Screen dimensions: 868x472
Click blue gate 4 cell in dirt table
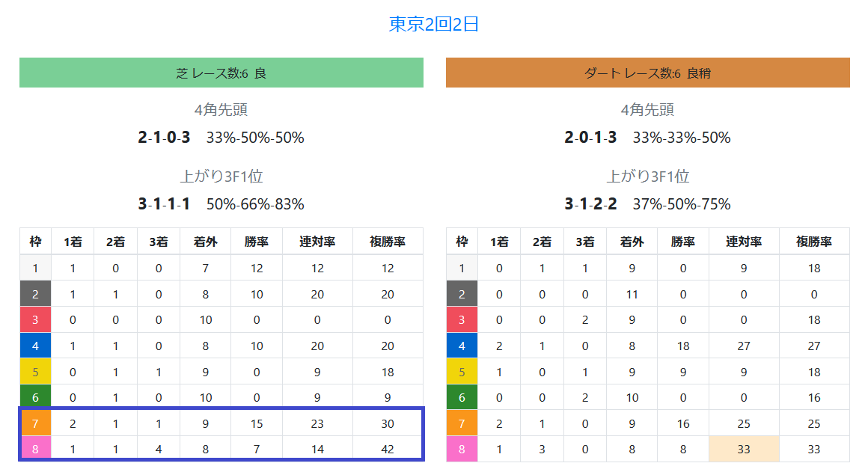pyautogui.click(x=462, y=346)
